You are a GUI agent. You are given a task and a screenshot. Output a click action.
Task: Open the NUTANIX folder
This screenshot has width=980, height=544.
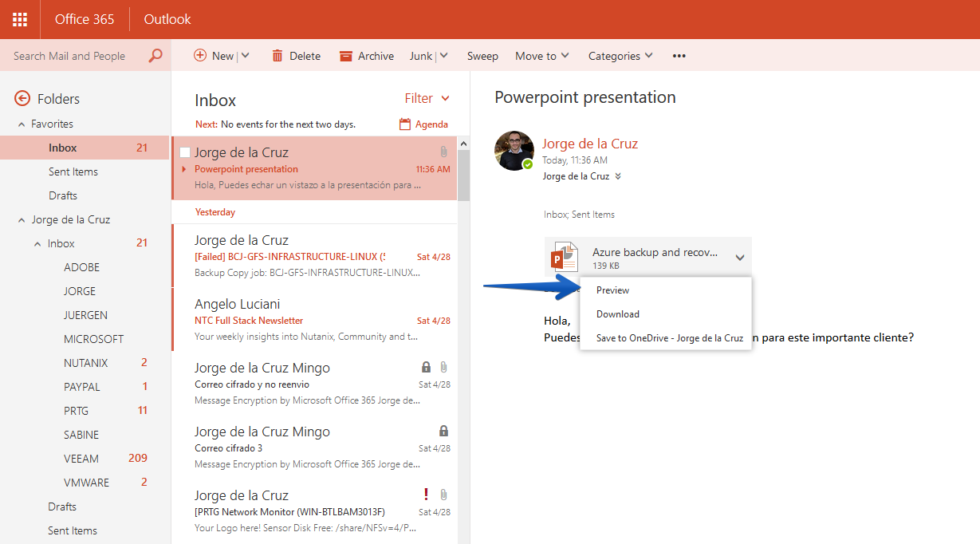click(85, 363)
